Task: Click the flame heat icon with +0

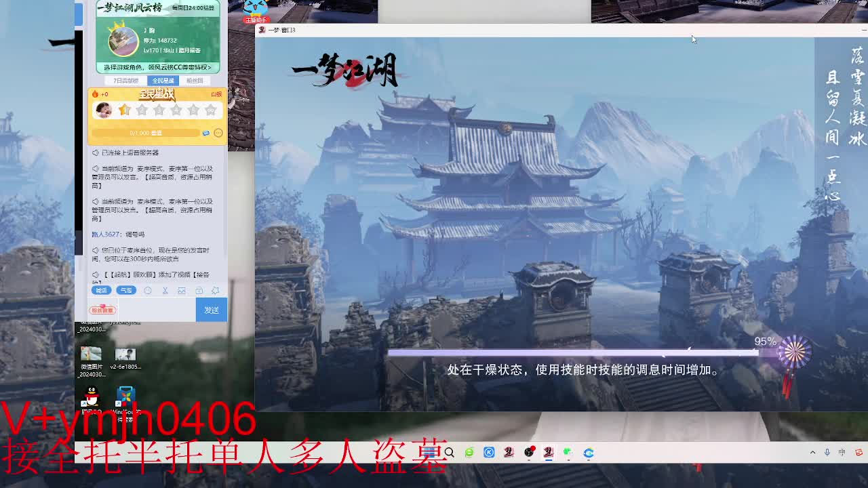Action: [96, 94]
